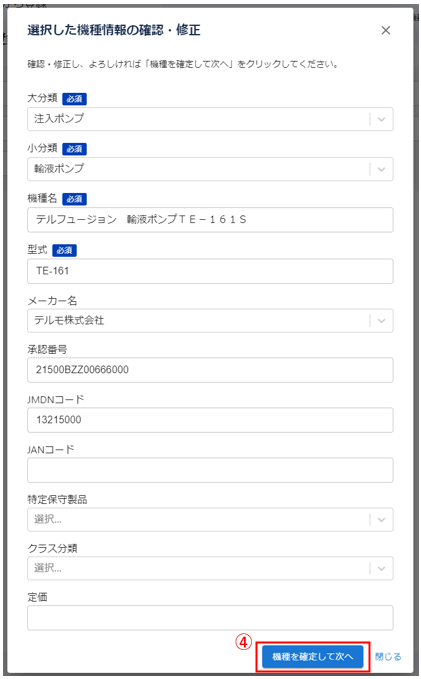The width and height of the screenshot is (421, 679).
Task: Click the 必須 badge beside 大分類
Action: tap(74, 99)
